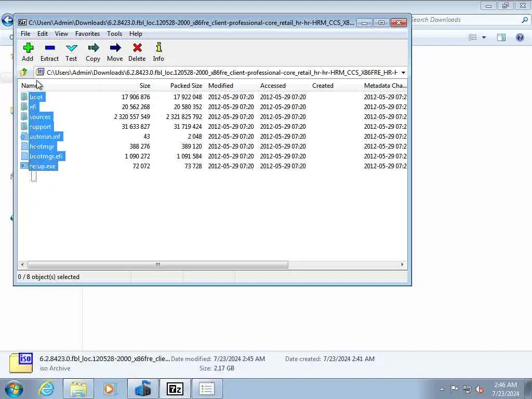Open the checklist app taskbar button
Viewport: 532px width, 399px height.
[x=207, y=389]
